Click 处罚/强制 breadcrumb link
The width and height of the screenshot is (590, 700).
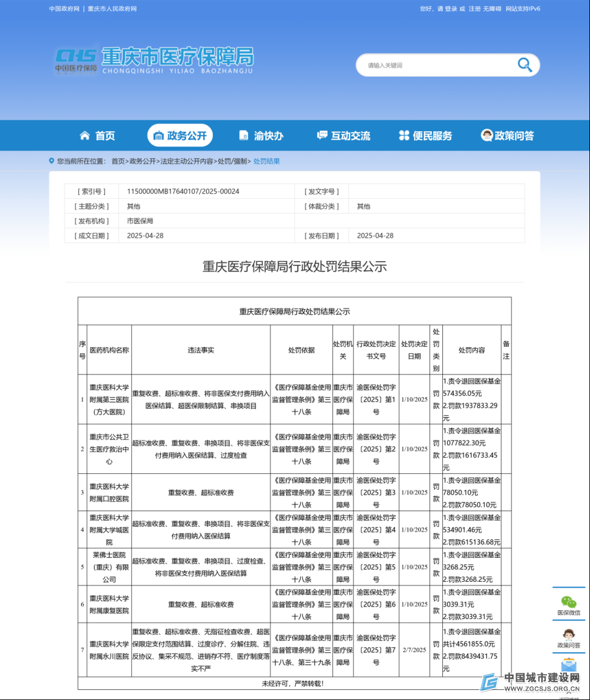[x=232, y=161]
